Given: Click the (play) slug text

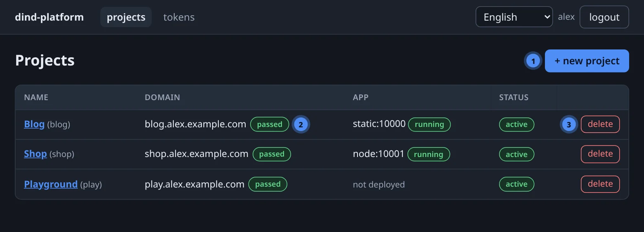Looking at the screenshot, I should (x=91, y=185).
